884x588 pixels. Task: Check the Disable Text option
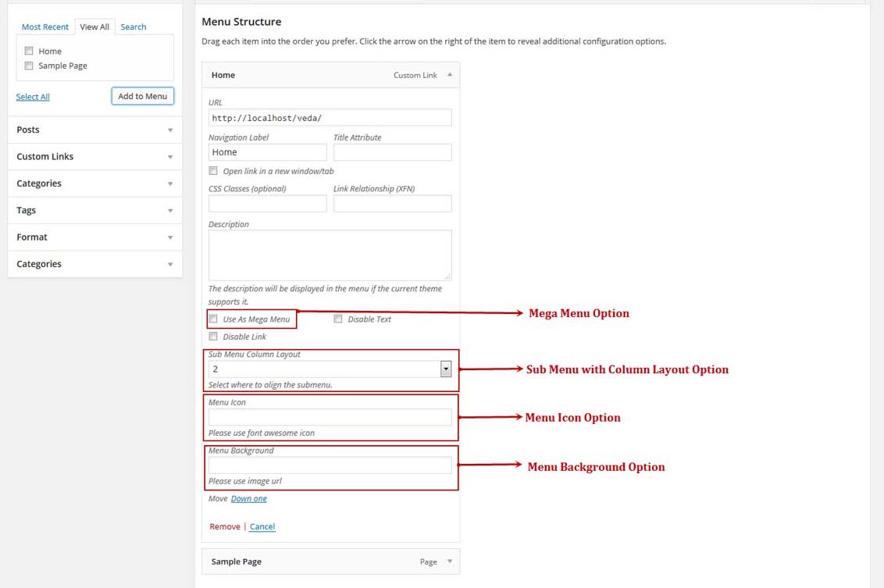[x=338, y=319]
